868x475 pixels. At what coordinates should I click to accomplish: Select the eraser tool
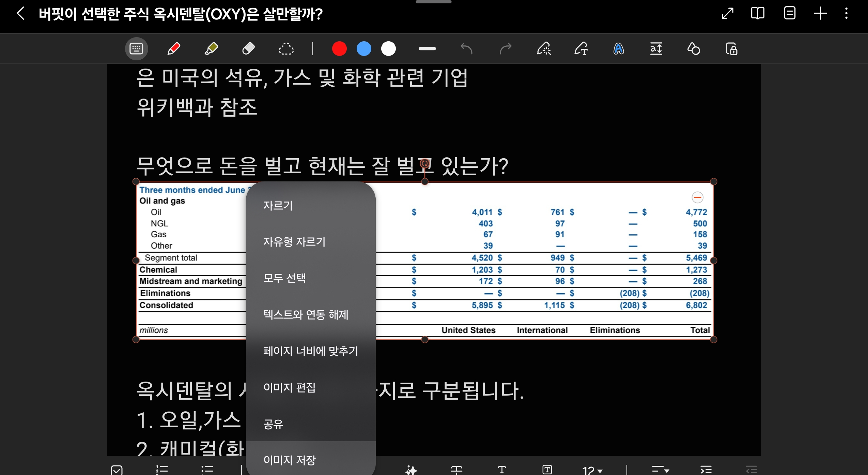(x=249, y=49)
